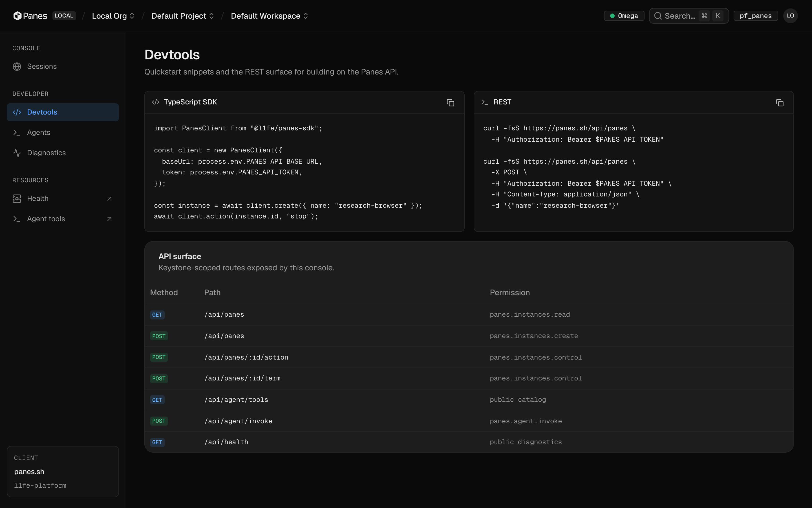812x508 pixels.
Task: Click the POST badge for panes.instances.create row
Action: click(x=159, y=336)
